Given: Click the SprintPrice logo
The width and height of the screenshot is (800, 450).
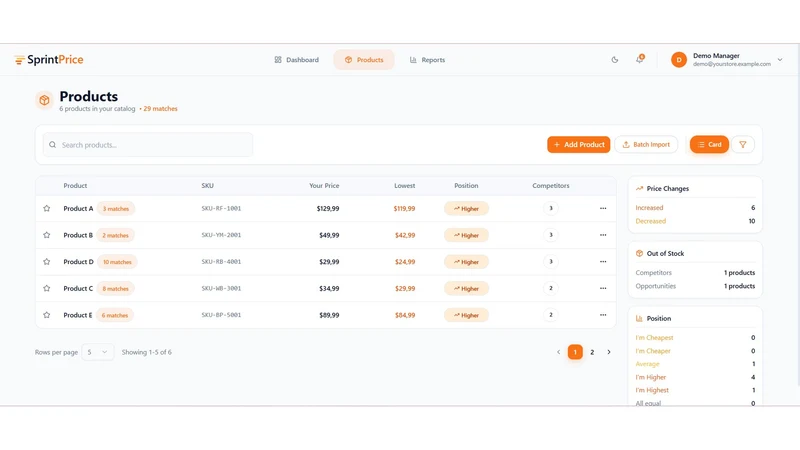Looking at the screenshot, I should [x=48, y=60].
